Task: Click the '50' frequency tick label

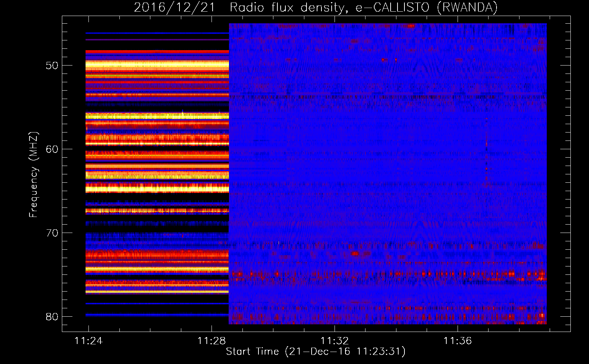Action: [x=52, y=66]
